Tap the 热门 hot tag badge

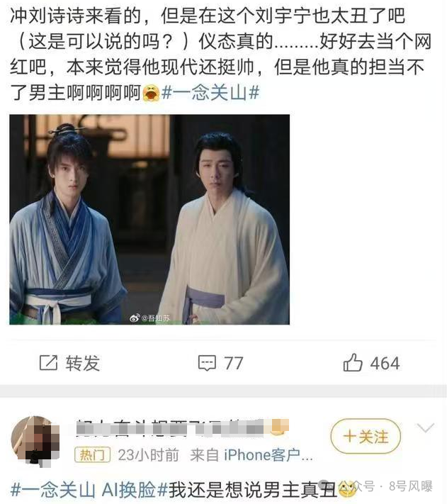click(93, 455)
